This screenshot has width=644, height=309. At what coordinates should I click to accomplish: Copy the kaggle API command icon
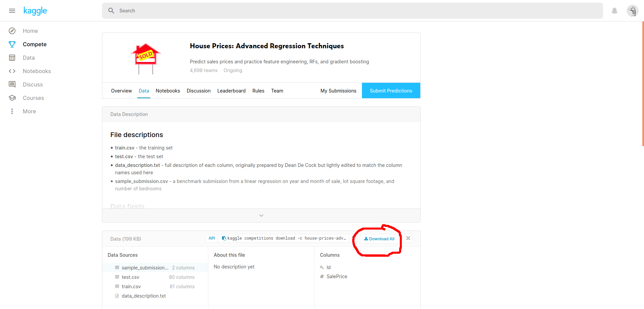pyautogui.click(x=224, y=238)
